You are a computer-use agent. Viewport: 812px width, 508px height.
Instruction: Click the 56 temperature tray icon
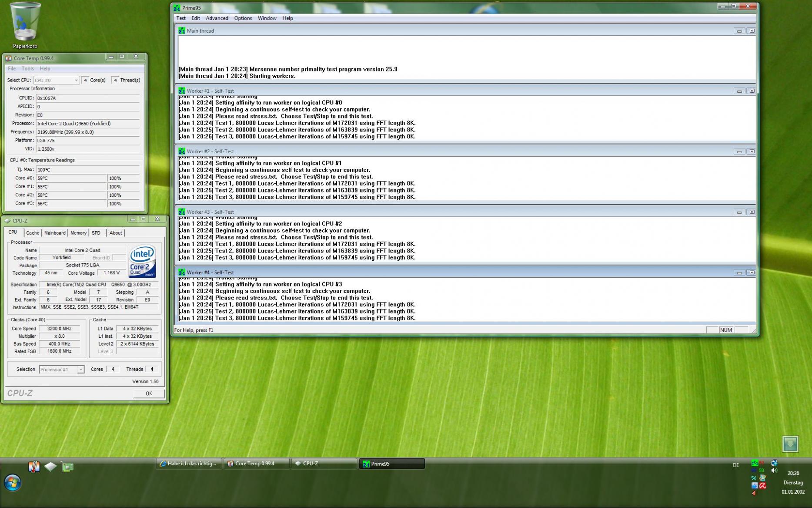754,478
